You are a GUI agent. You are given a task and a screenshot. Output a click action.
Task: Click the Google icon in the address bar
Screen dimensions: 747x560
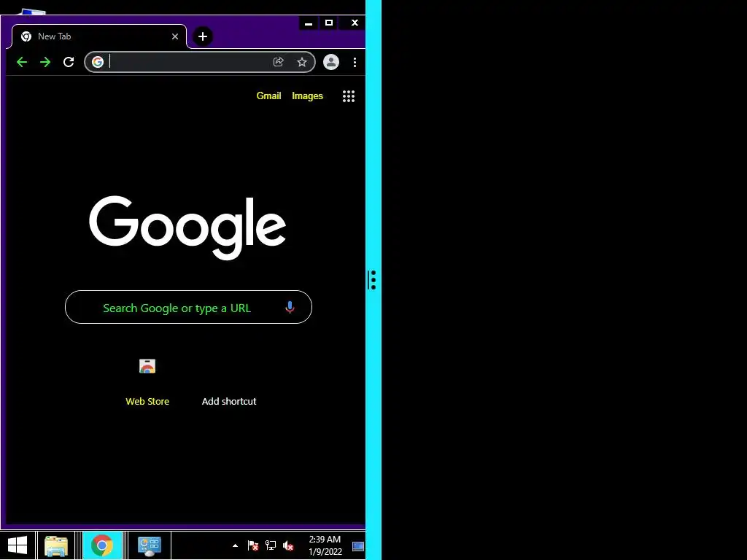[x=98, y=62]
